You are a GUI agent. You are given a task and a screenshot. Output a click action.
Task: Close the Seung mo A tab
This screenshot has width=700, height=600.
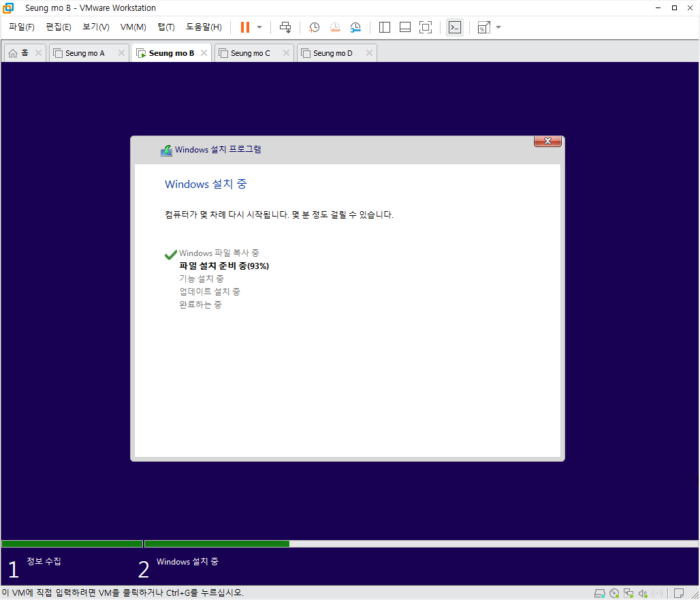[x=121, y=52]
